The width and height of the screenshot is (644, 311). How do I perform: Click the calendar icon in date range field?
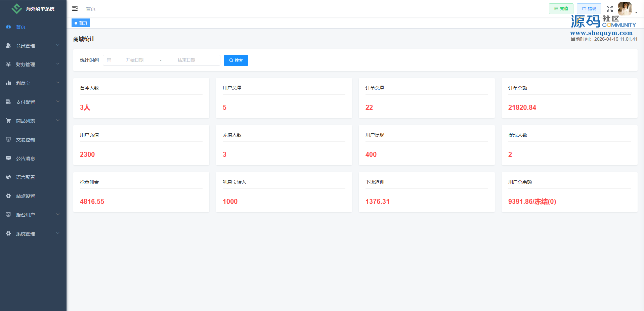[109, 60]
